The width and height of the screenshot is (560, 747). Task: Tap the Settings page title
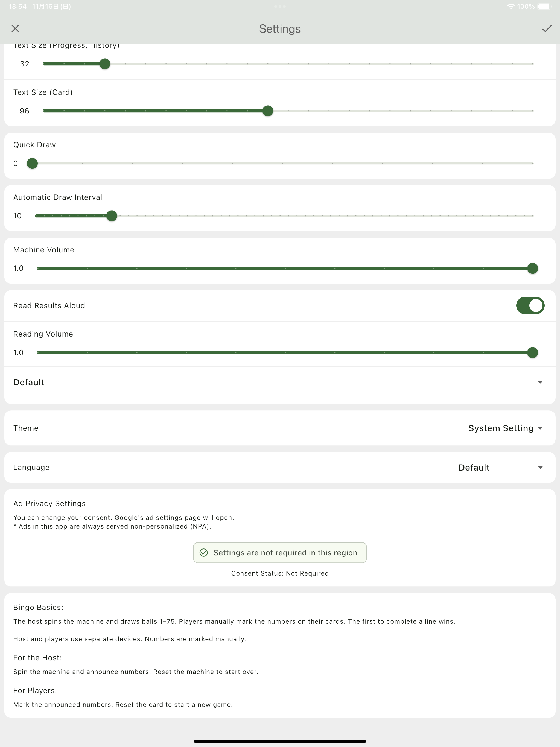tap(280, 29)
